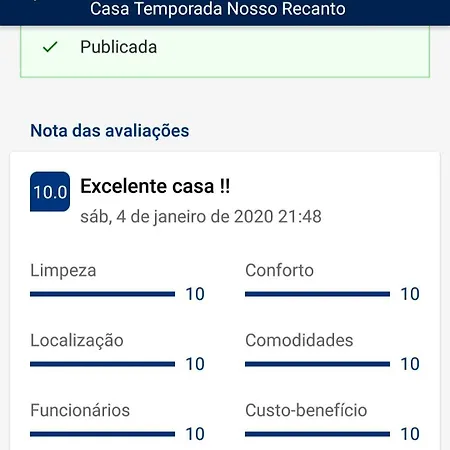The image size is (450, 450).
Task: Click the review date sáb, 4 de janeiro
Action: click(x=201, y=217)
